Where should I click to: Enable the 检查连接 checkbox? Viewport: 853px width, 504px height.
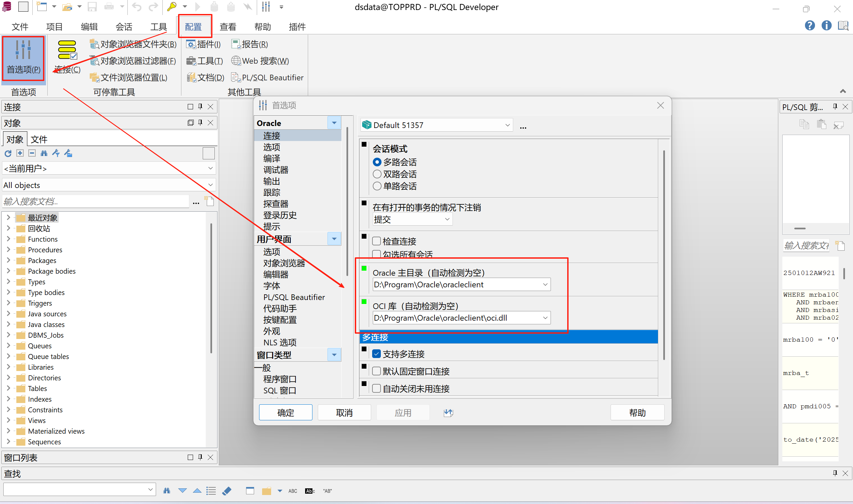[x=376, y=241]
